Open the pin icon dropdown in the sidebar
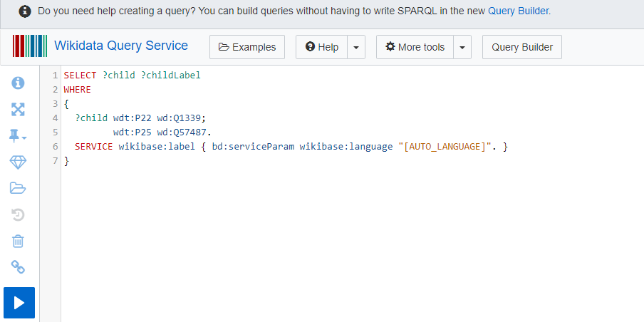The image size is (644, 322). (x=19, y=136)
